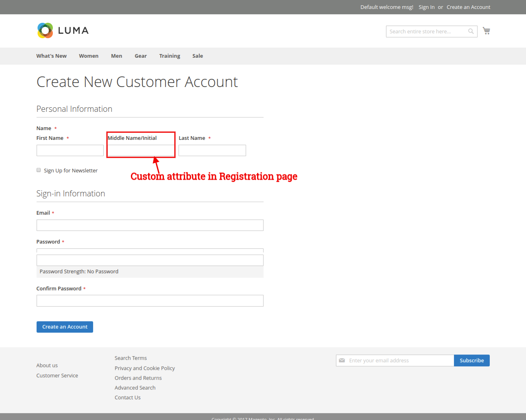This screenshot has height=420, width=526.
Task: Open Privacy and Cookie Policy link
Action: 144,368
